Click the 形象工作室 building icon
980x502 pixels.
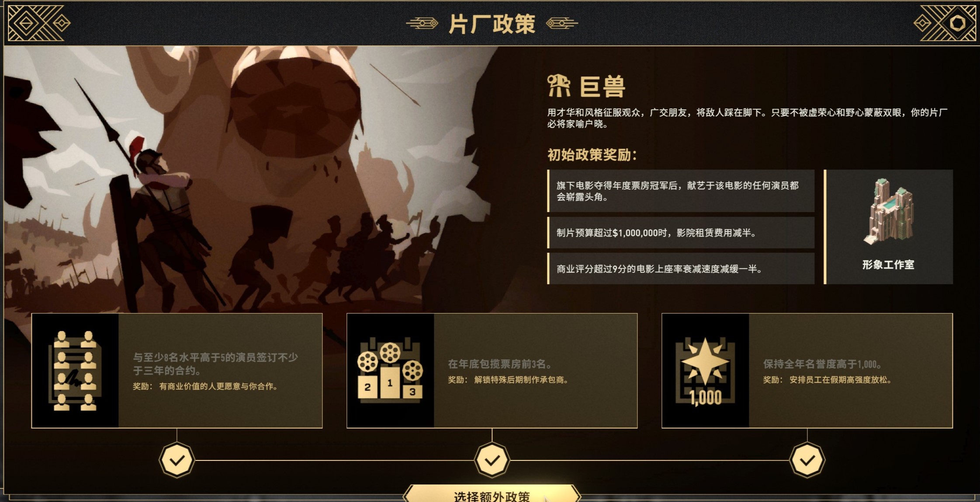pyautogui.click(x=888, y=211)
